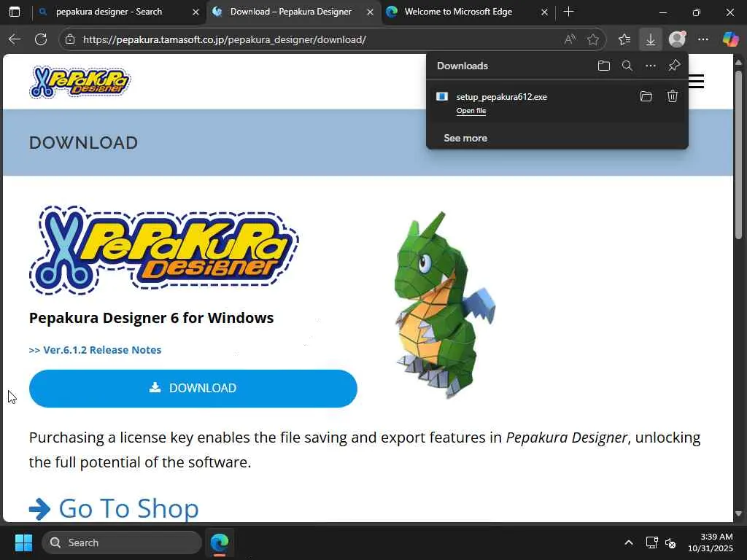Open Edge Settings and more menu

click(703, 39)
